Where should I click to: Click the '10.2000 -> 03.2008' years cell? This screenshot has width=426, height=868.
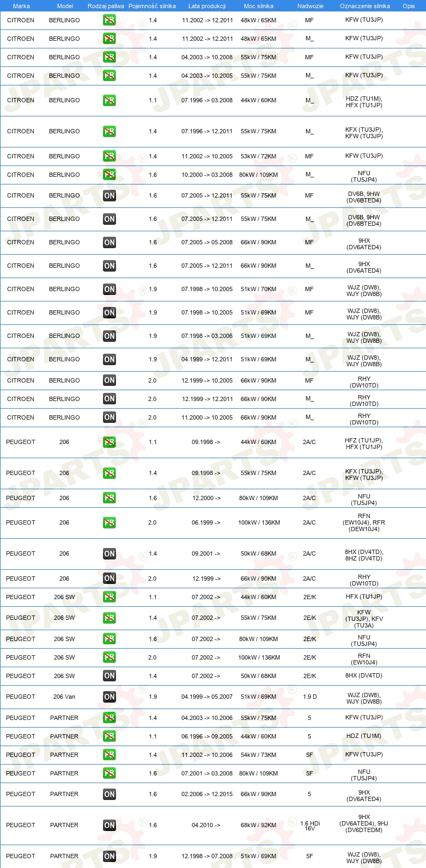(207, 175)
